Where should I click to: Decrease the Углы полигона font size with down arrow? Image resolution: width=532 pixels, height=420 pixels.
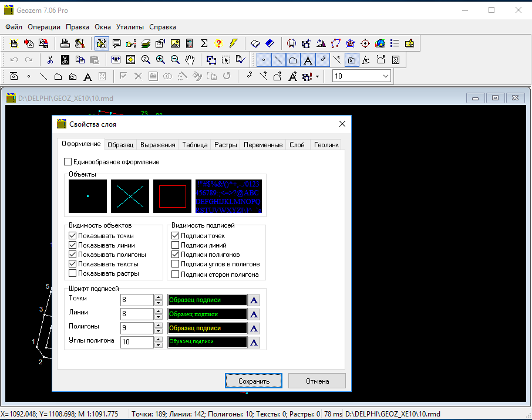(x=159, y=345)
